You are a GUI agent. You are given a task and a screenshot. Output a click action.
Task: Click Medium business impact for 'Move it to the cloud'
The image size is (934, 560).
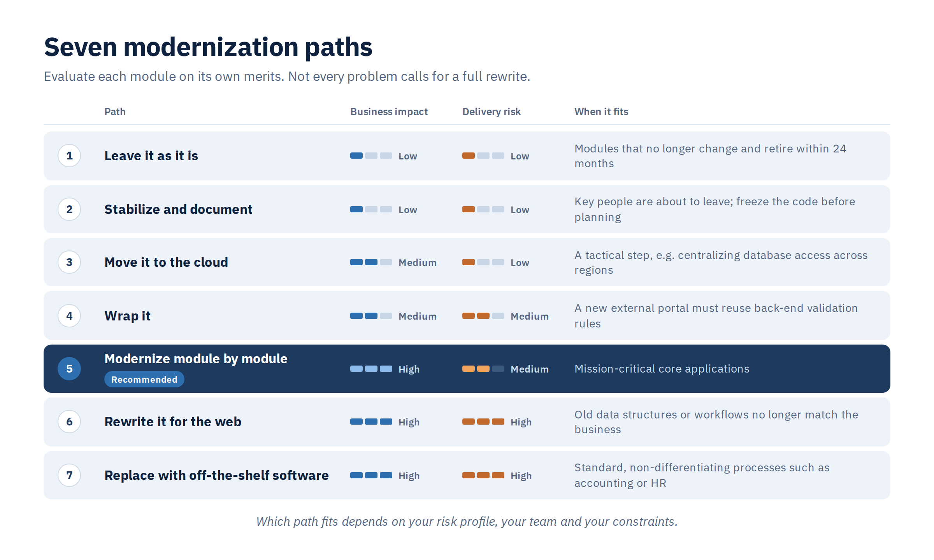418,263
